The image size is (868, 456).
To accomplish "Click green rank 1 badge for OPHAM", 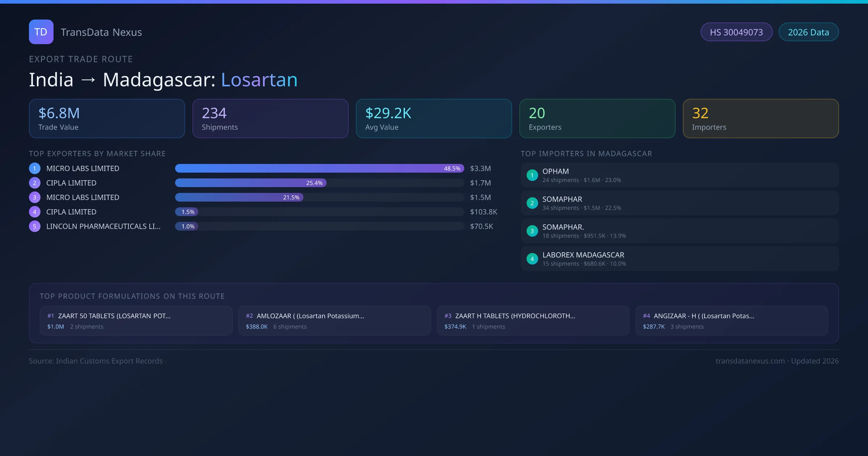I will point(532,175).
